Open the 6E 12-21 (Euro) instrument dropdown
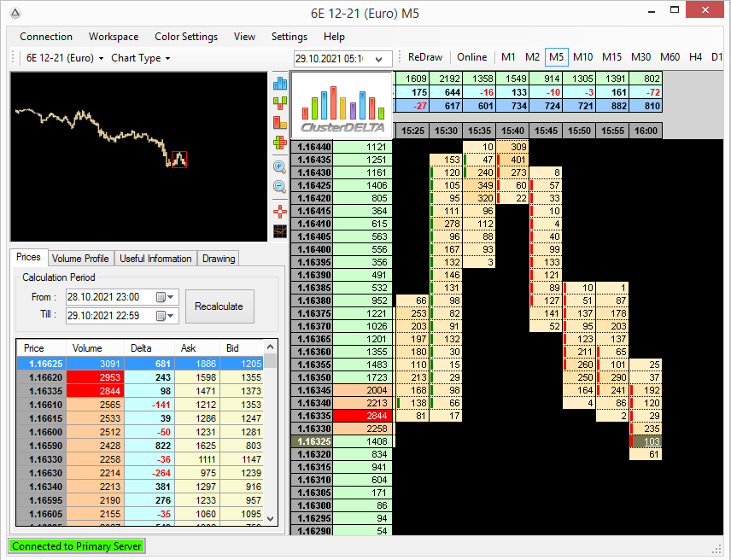 (65, 58)
